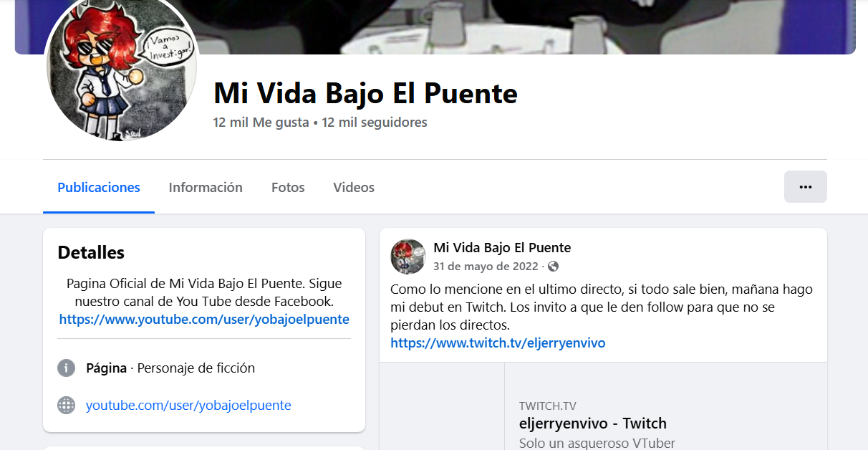Open the three-dots more options button
This screenshot has height=450, width=868.
click(x=806, y=186)
